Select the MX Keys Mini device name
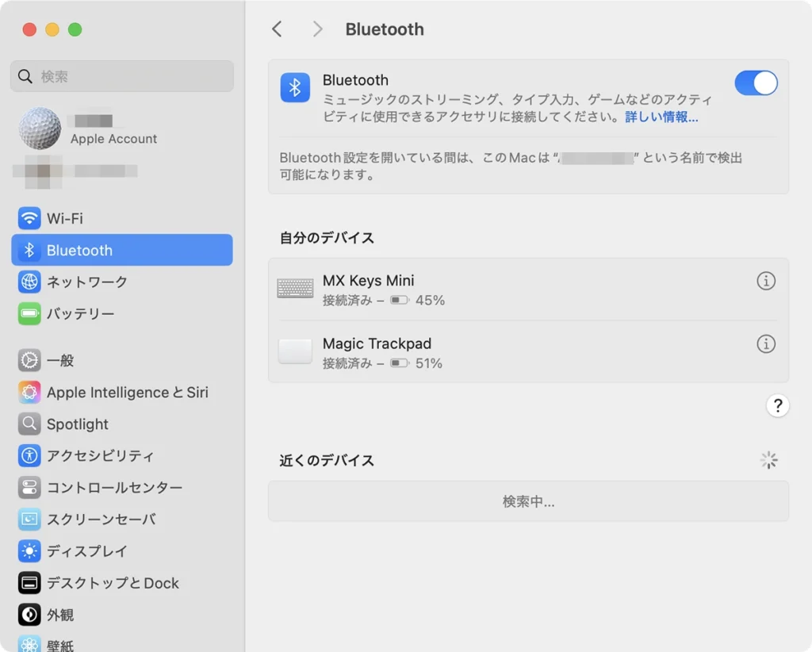The width and height of the screenshot is (812, 652). click(368, 280)
